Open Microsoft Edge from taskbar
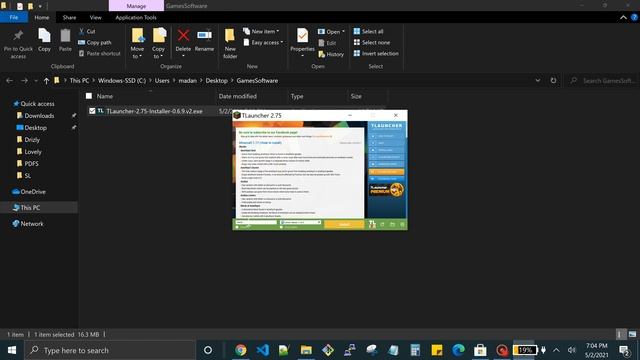640x360 pixels. click(458, 350)
